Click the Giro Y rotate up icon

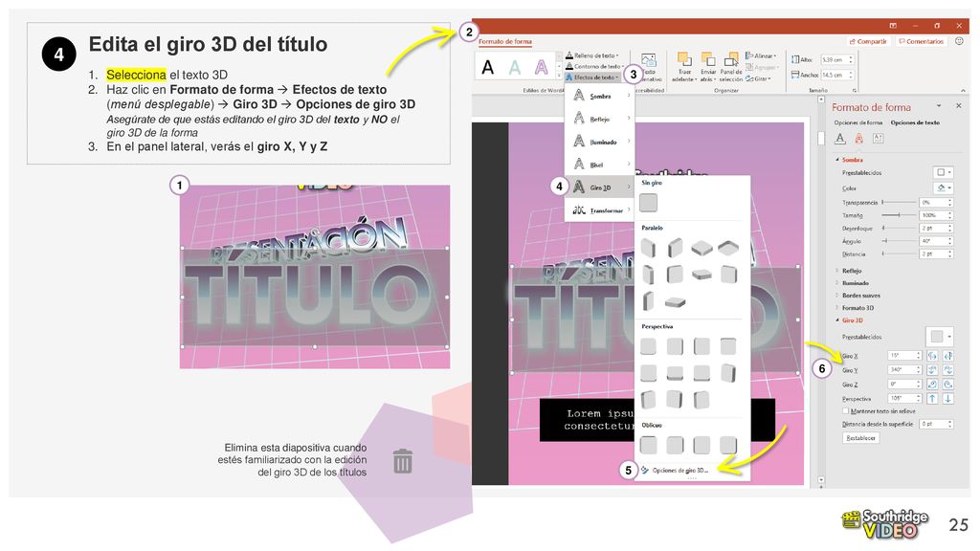coord(932,370)
